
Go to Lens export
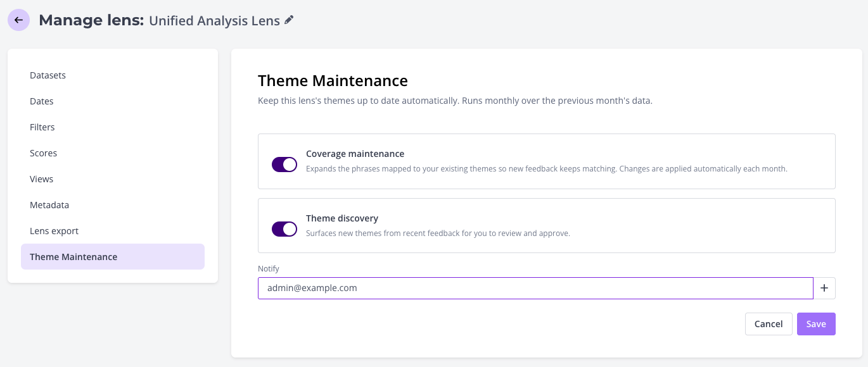[x=113, y=231]
